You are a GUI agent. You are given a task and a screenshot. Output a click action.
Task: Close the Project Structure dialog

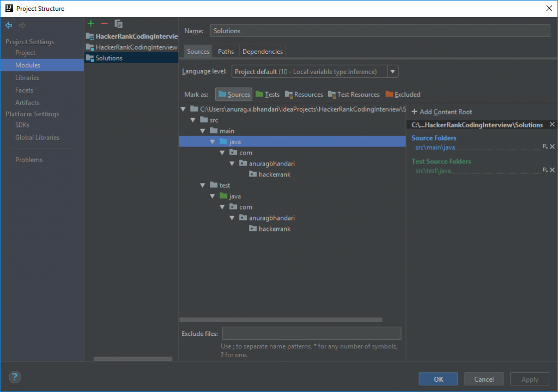pos(549,8)
